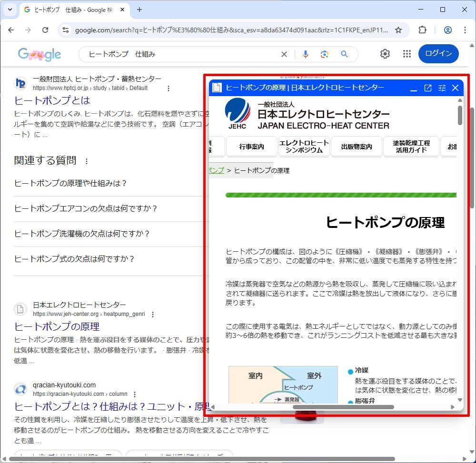
Task: Click the address bar URL
Action: [231, 30]
